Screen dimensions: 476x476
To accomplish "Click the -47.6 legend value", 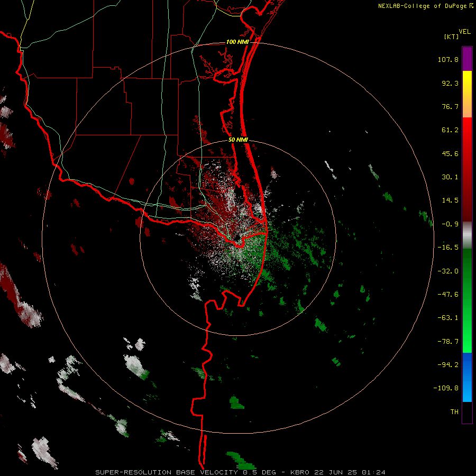I will (x=448, y=295).
